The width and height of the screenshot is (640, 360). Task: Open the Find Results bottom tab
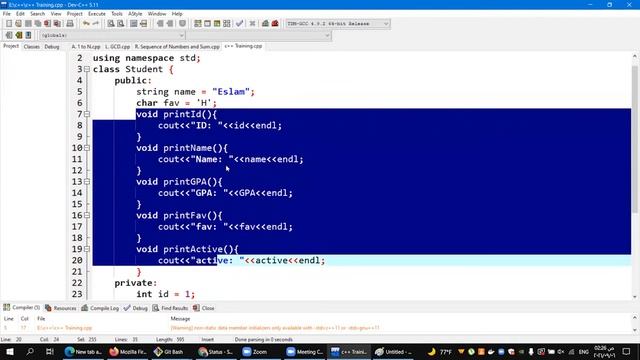(171, 308)
